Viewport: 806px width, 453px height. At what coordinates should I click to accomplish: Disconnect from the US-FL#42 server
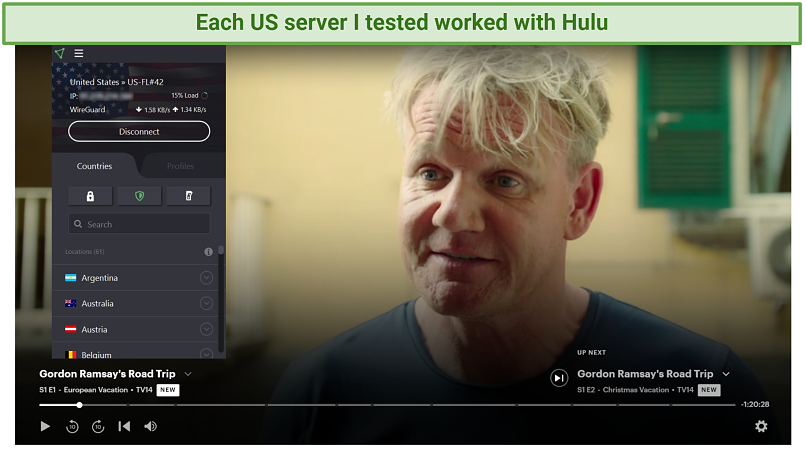click(139, 132)
